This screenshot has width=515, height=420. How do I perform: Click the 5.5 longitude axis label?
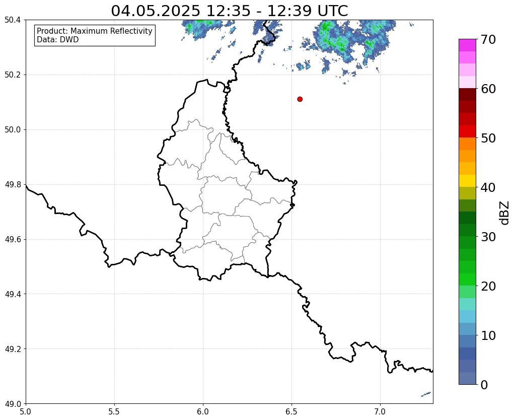tap(114, 412)
